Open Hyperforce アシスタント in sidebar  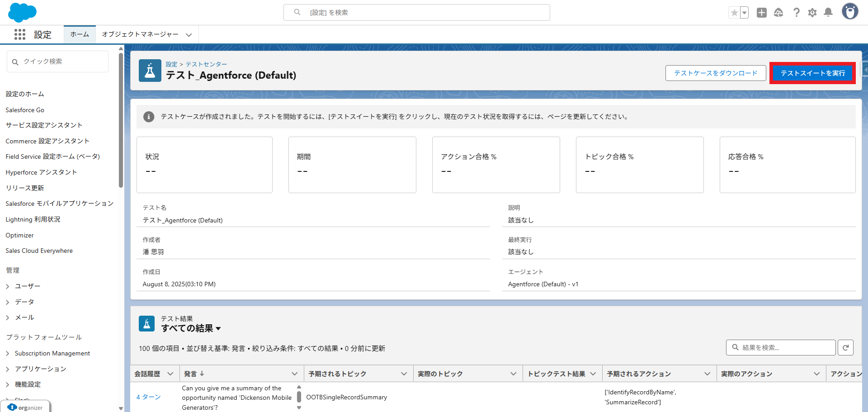(x=41, y=172)
